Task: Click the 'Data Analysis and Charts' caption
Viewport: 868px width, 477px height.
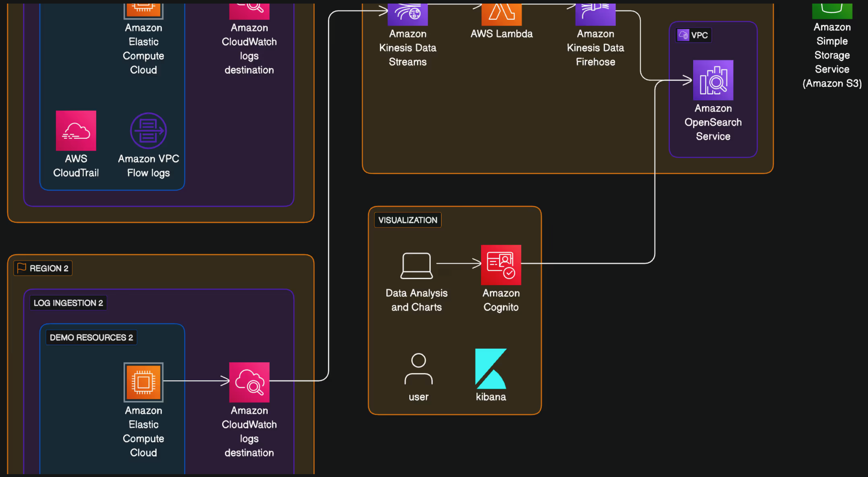Action: click(x=416, y=300)
